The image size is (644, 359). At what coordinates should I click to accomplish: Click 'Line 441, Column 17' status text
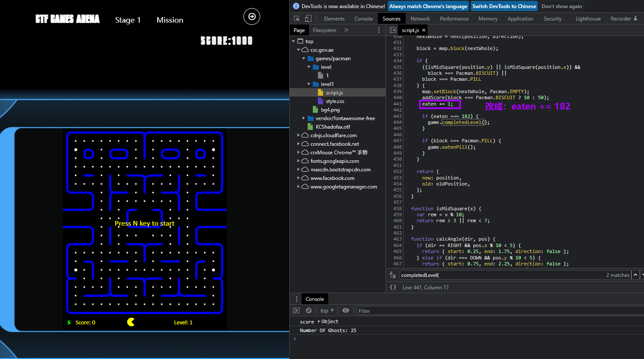pos(425,288)
